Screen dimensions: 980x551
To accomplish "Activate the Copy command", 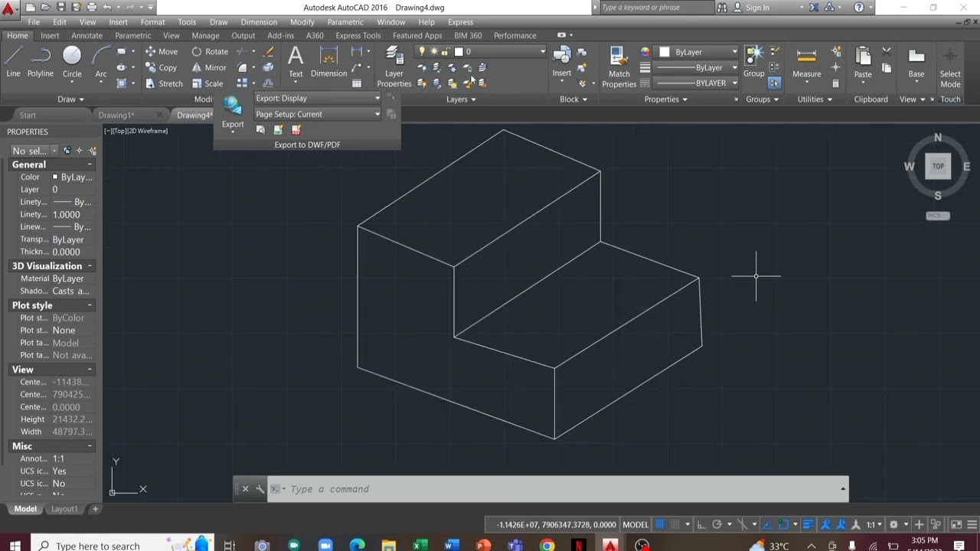I will click(x=161, y=67).
